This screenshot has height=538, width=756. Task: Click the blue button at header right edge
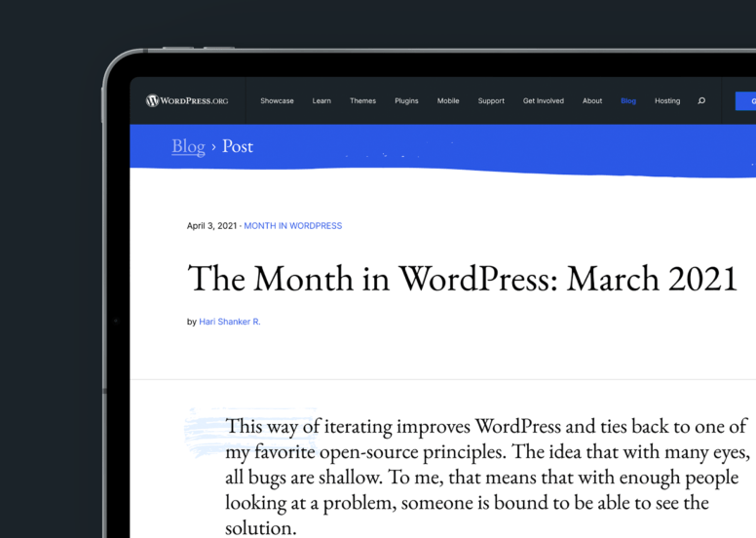point(745,101)
